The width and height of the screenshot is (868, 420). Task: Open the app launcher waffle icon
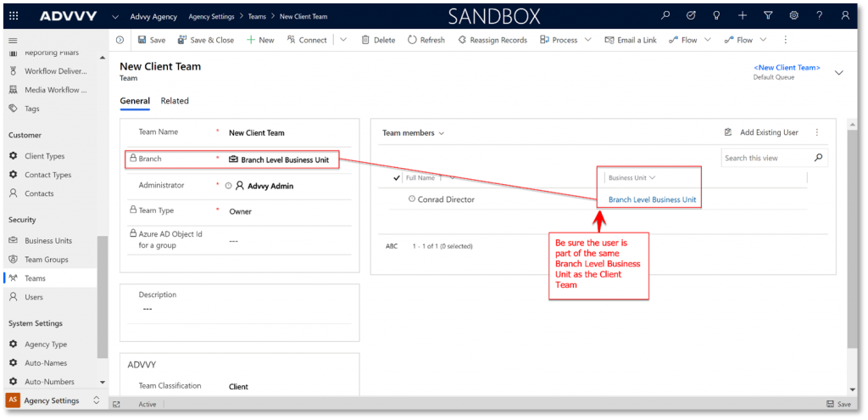click(14, 15)
